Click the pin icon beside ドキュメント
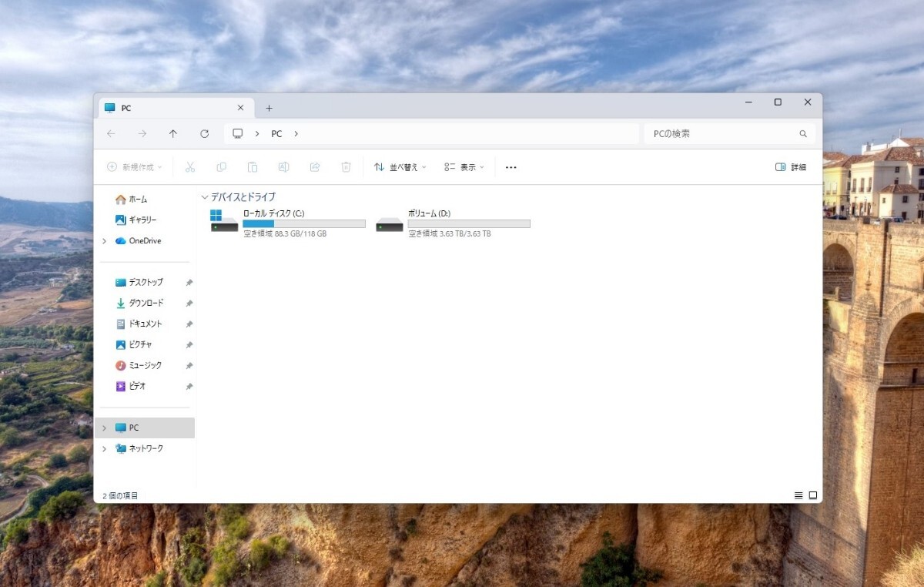The image size is (924, 587). [x=189, y=324]
